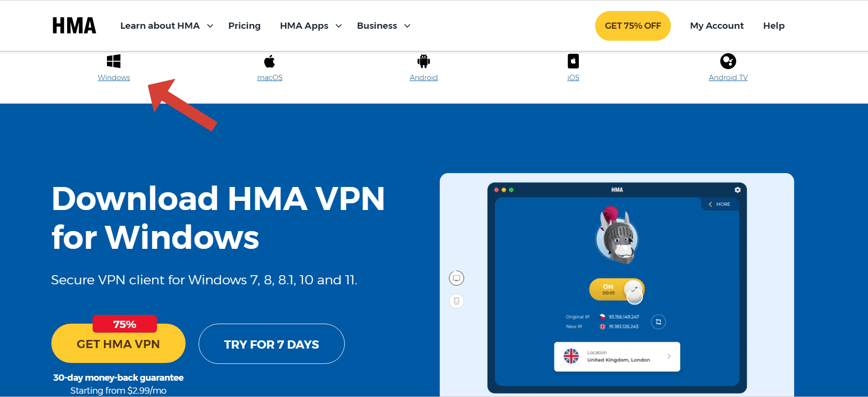Click the Android robot icon

[423, 61]
